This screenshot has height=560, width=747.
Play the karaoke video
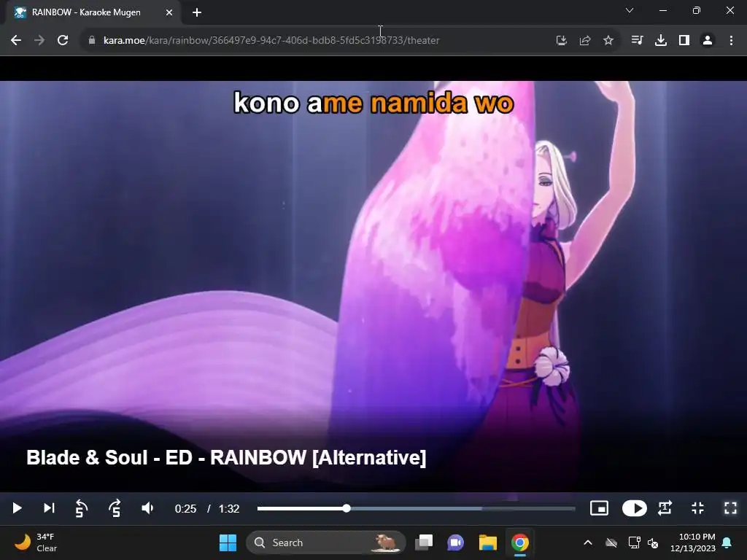17,508
